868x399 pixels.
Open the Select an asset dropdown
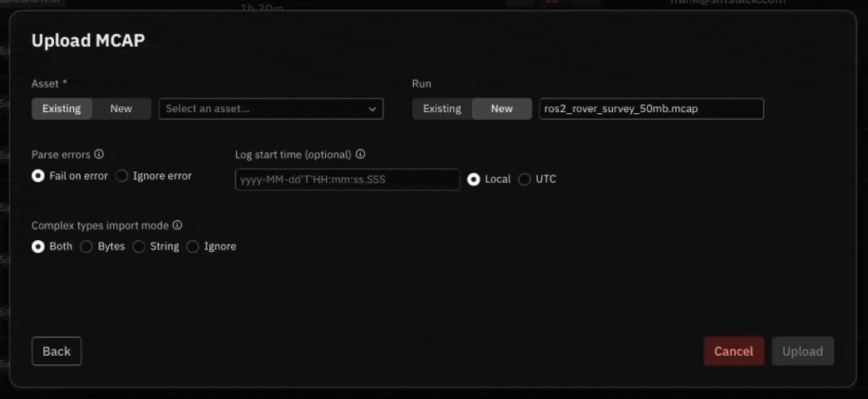pyautogui.click(x=271, y=109)
